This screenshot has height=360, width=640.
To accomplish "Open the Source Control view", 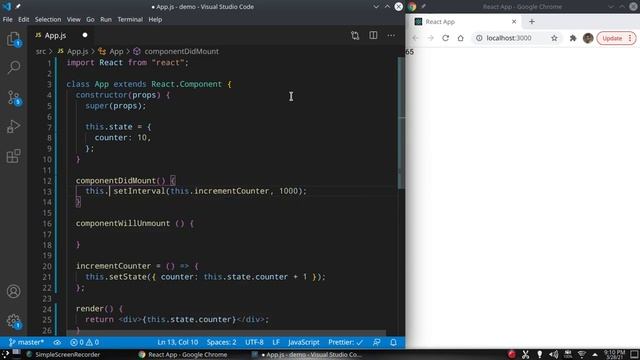I will coord(13,98).
